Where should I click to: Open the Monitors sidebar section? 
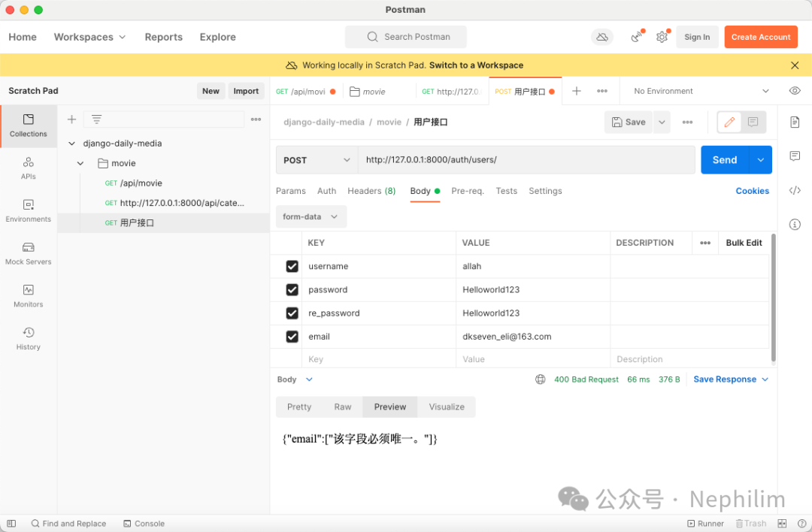click(29, 296)
